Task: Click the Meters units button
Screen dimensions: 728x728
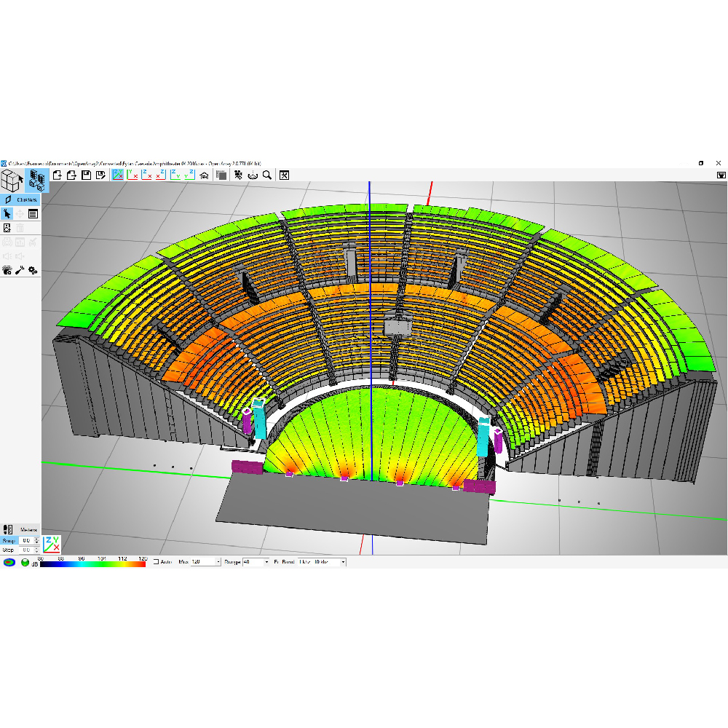Action: click(28, 529)
